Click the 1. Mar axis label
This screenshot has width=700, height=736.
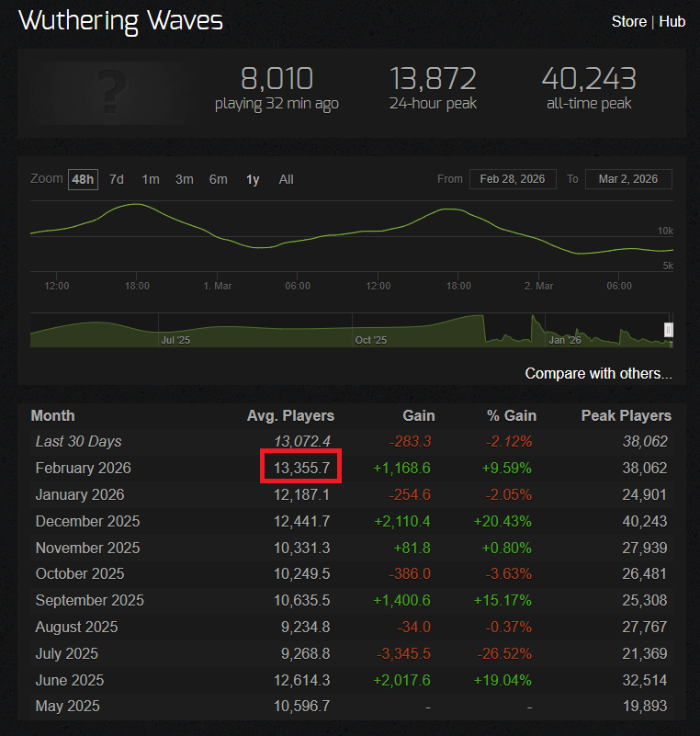(217, 286)
